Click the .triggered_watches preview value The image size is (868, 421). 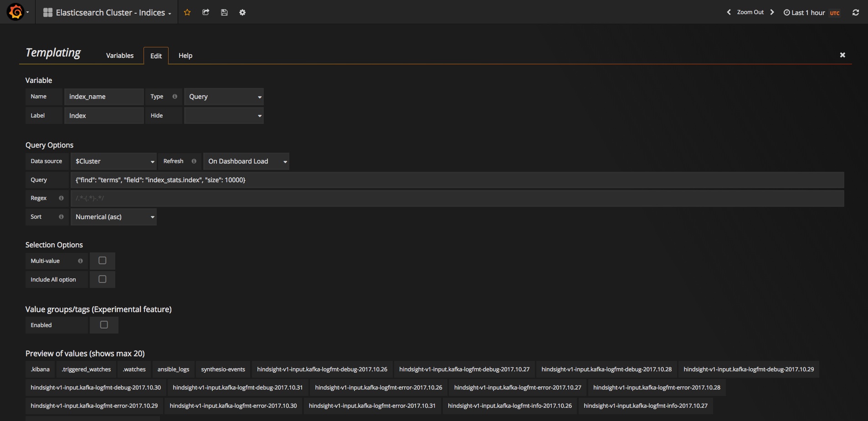(86, 370)
